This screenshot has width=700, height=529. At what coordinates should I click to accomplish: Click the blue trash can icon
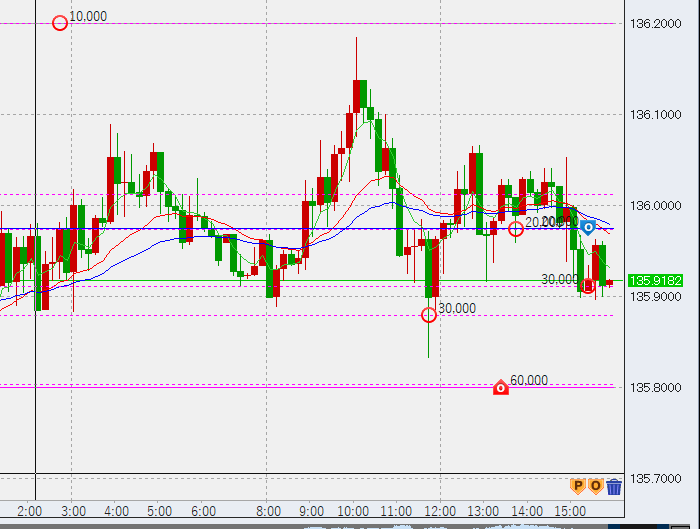(x=614, y=487)
